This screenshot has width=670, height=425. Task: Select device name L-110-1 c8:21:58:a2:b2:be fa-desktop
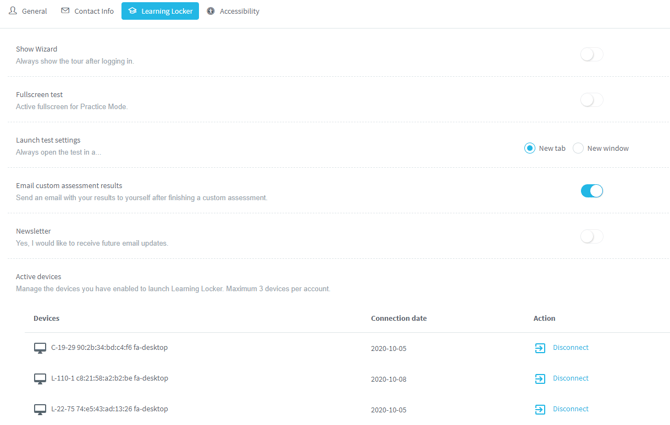tap(109, 378)
